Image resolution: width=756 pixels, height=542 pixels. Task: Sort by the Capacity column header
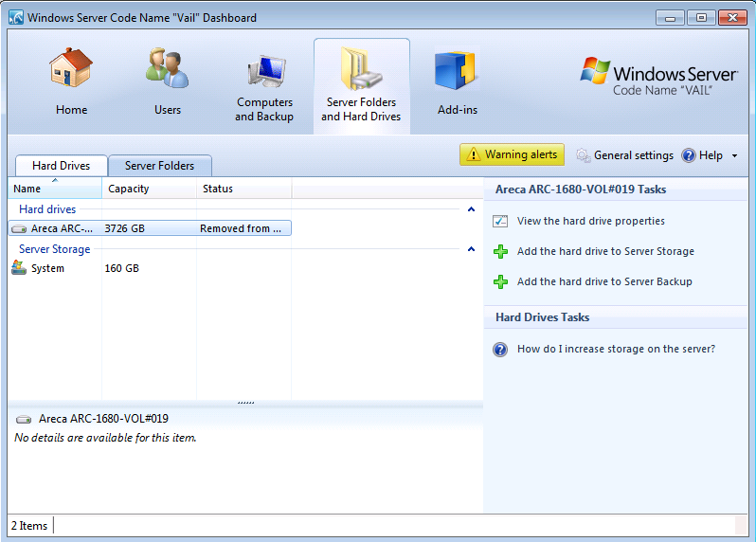[x=129, y=190]
